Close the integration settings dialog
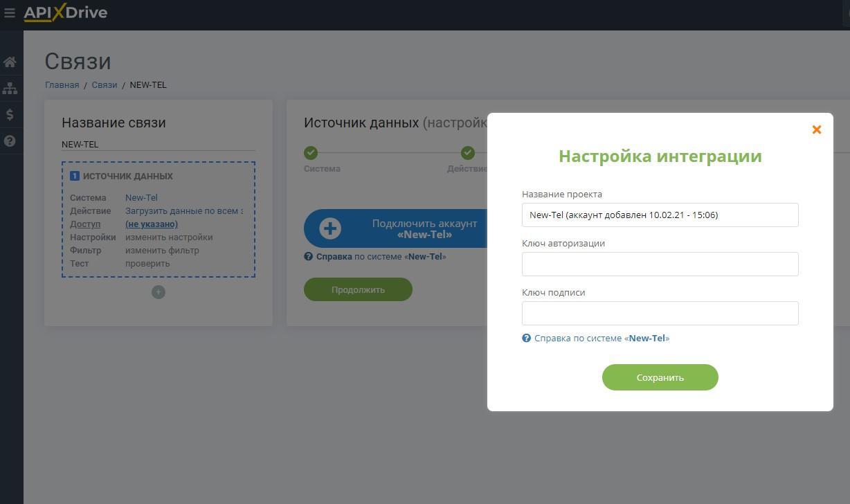The image size is (850, 504). [x=817, y=129]
